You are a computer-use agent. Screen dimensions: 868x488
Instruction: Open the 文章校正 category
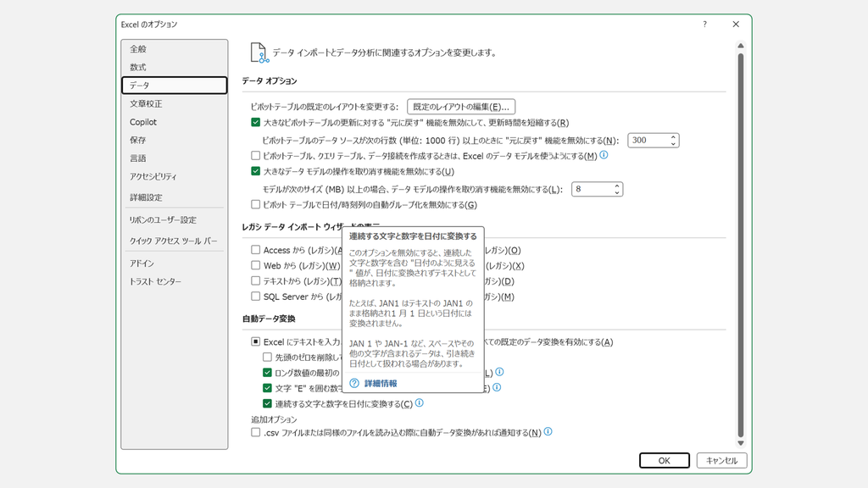click(x=174, y=104)
